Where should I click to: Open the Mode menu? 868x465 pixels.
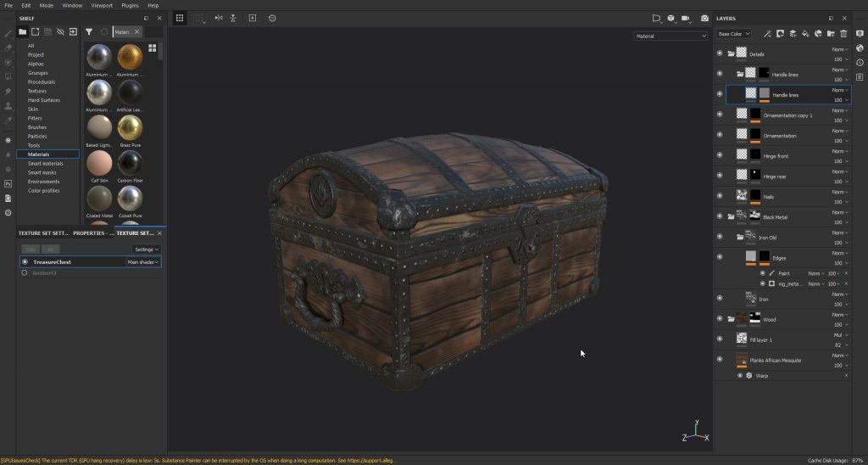coord(47,5)
